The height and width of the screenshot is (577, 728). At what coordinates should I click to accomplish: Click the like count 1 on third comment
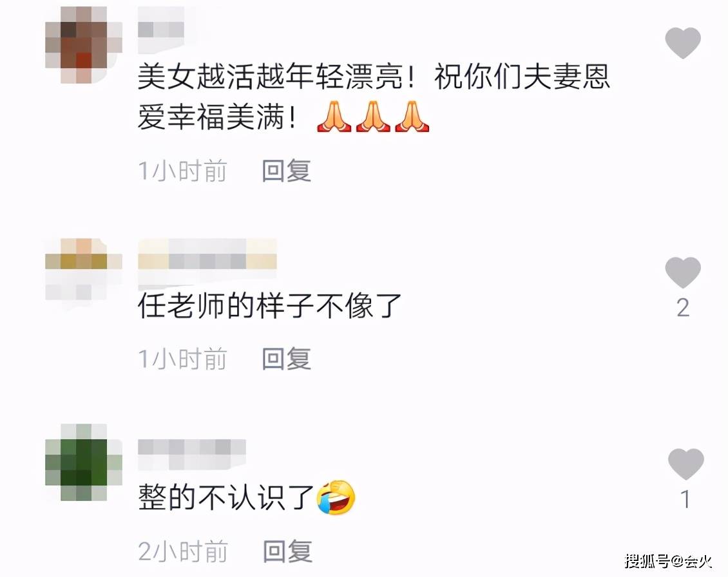click(685, 500)
